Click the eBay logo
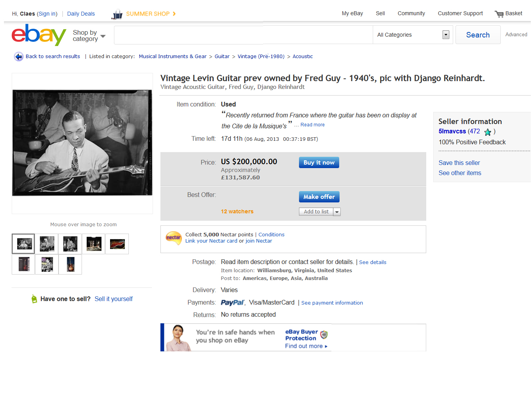This screenshot has width=532, height=397. (x=39, y=35)
